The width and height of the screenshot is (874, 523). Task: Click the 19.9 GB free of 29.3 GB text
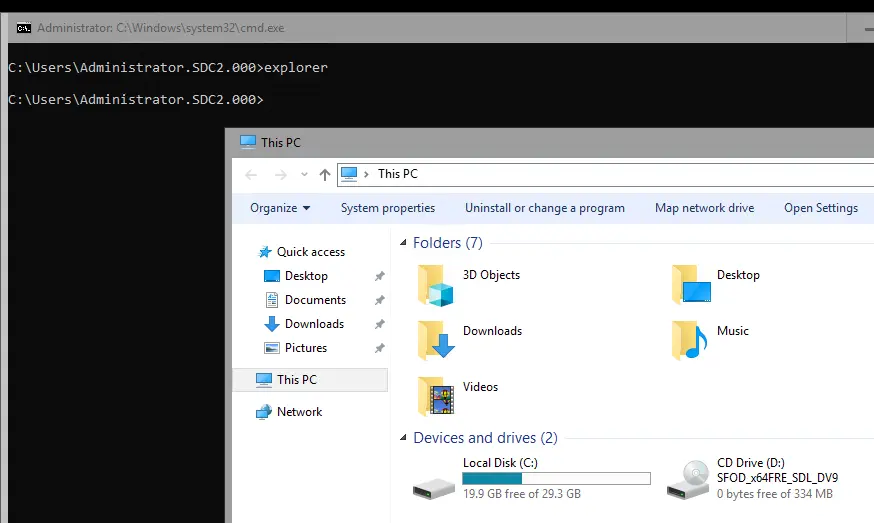[x=522, y=494]
